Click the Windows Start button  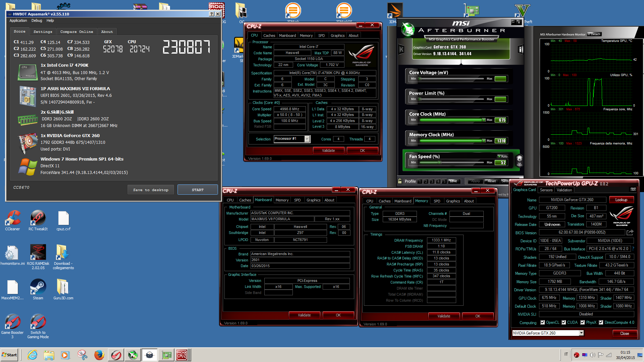click(x=9, y=355)
